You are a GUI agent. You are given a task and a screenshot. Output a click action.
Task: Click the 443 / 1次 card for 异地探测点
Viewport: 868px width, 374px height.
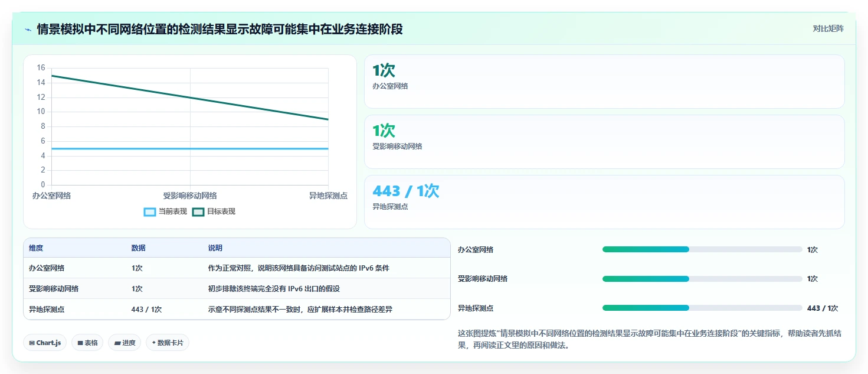[604, 202]
